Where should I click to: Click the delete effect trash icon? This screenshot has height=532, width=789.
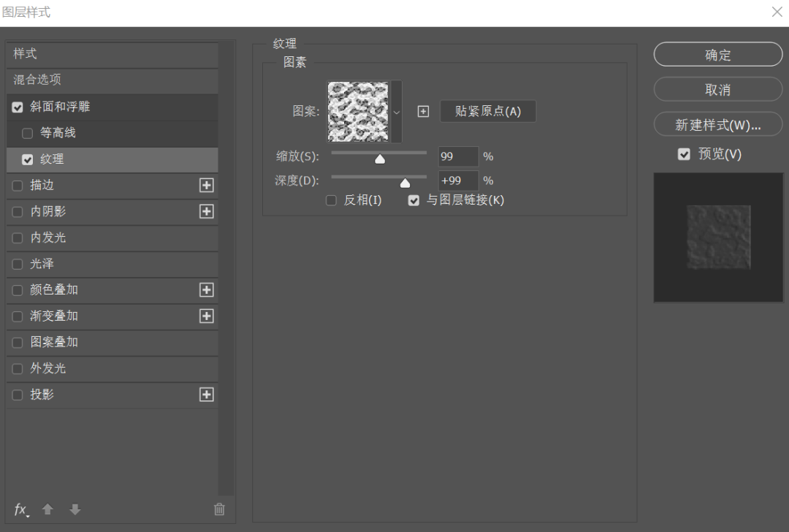[x=219, y=510]
